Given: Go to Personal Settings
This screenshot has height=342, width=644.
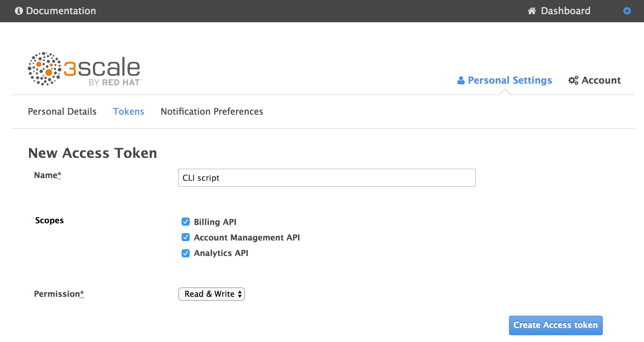Looking at the screenshot, I should coord(510,80).
